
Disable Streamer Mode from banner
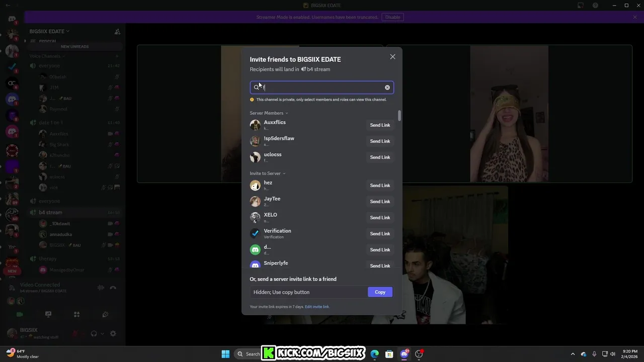pos(392,17)
